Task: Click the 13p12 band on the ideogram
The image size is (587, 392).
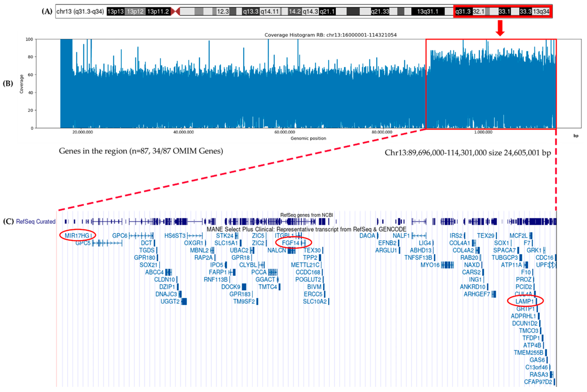Action: click(135, 11)
